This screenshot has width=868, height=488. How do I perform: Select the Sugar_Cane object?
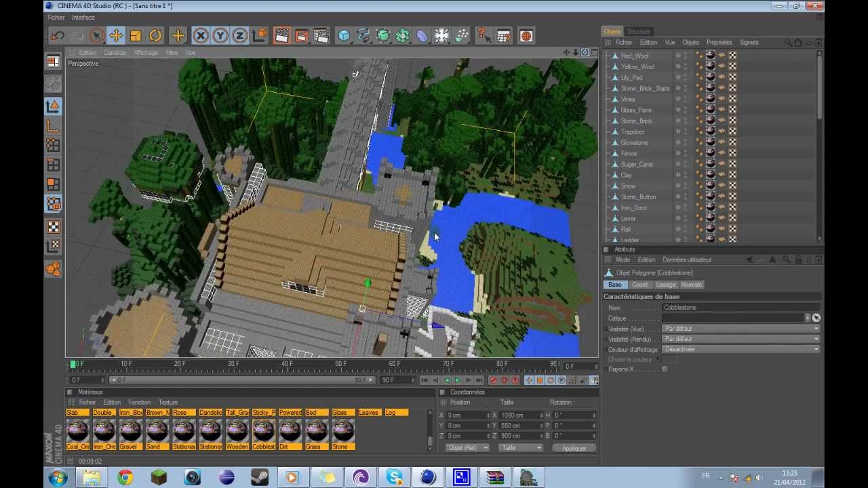point(637,164)
